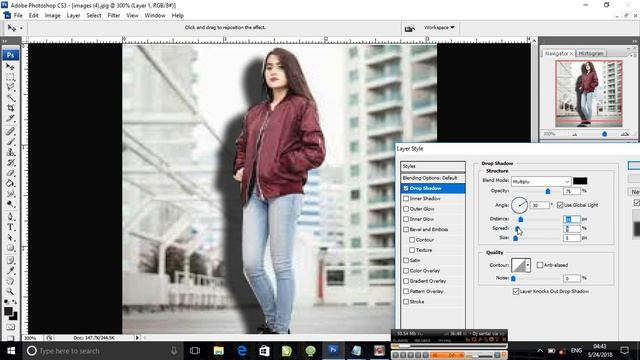Open the Move tool preset picker arrow
The width and height of the screenshot is (640, 360).
(x=21, y=28)
